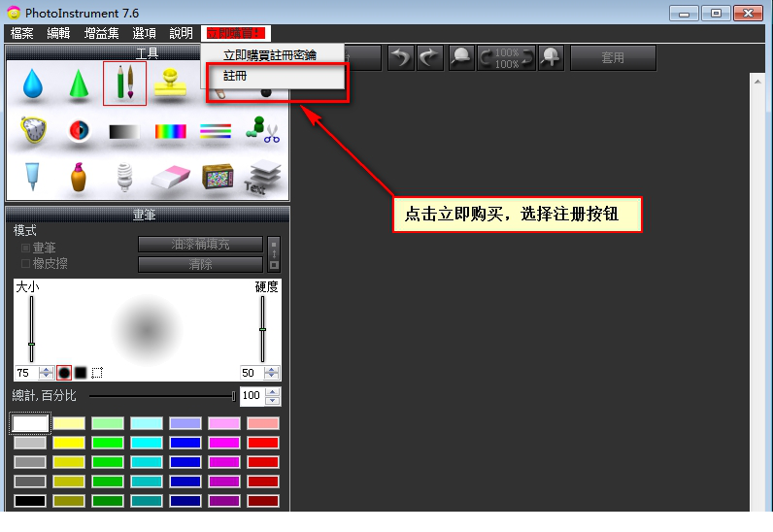
Task: Click the Undo arrow in the toolbar
Action: coord(401,57)
